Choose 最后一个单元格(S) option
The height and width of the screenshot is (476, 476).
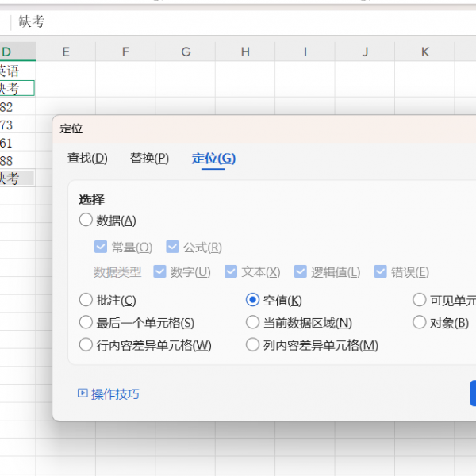[86, 323]
